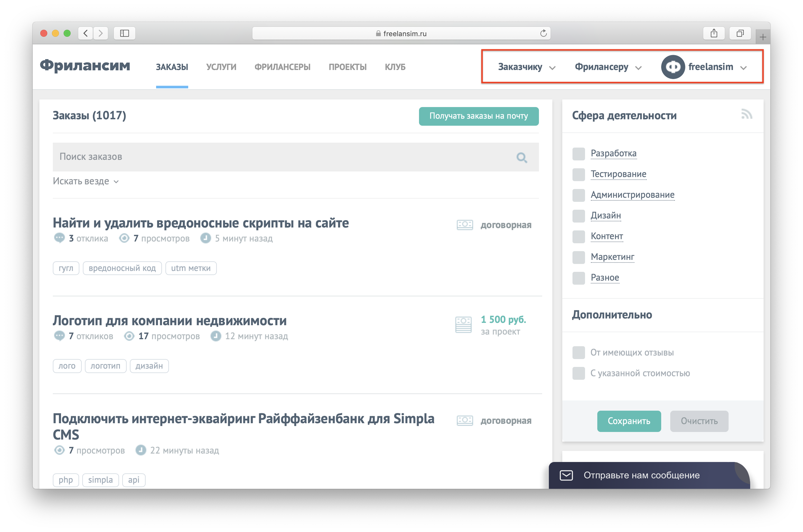Click the RSS feed icon
Viewport: 803px width, 532px height.
[x=746, y=114]
